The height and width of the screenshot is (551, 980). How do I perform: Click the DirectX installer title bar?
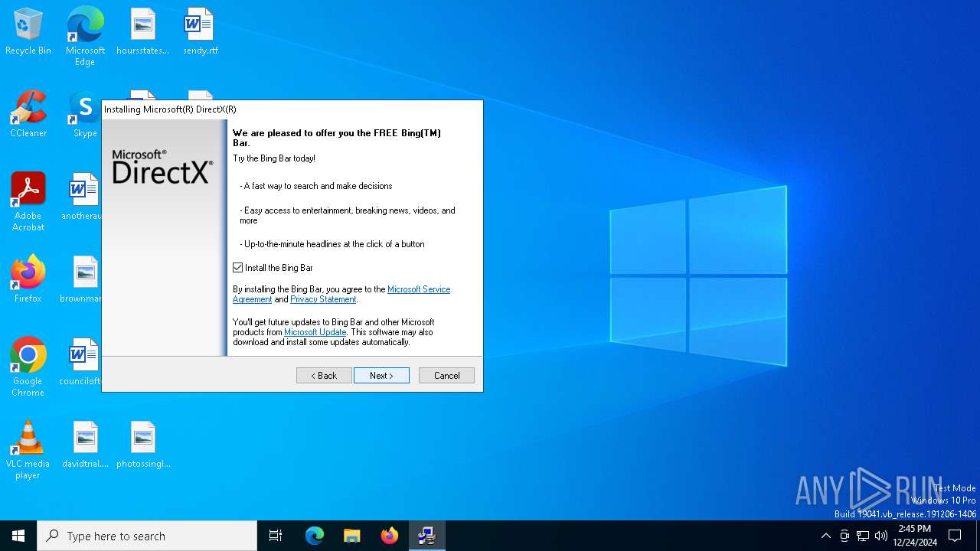point(292,109)
